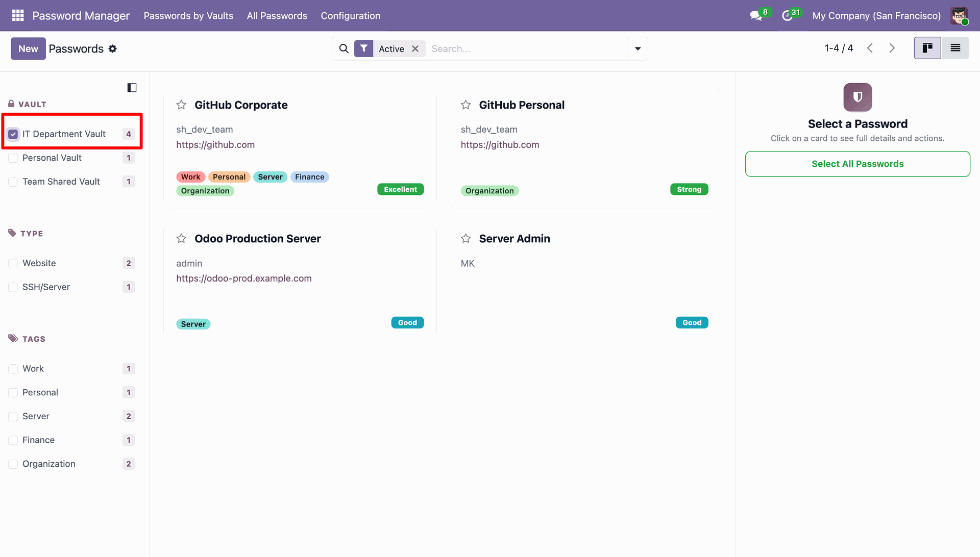Click the Good badge on Server Admin

692,322
